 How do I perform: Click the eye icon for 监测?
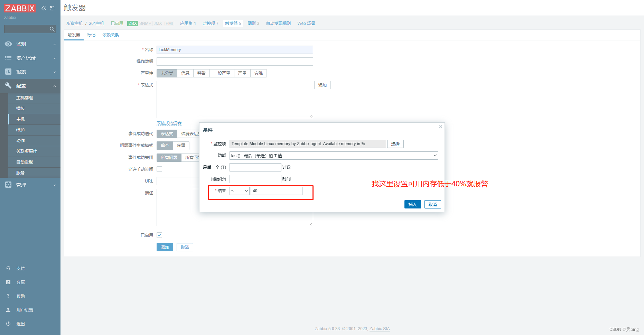point(8,44)
